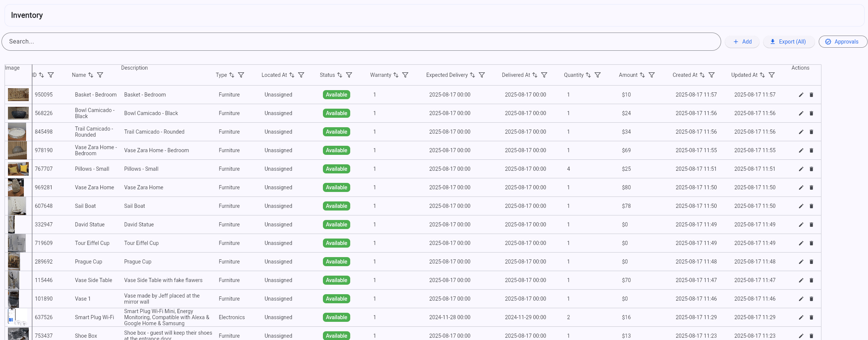
Task: Delete the Smart Plug Wi-Fi item
Action: (811, 317)
